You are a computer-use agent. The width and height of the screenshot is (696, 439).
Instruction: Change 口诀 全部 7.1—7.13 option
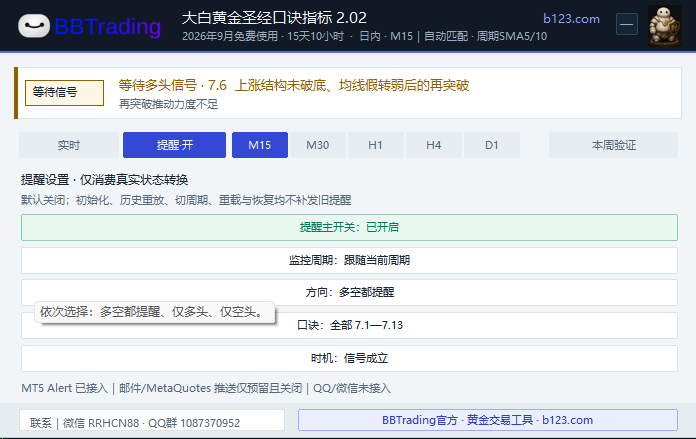pos(349,325)
